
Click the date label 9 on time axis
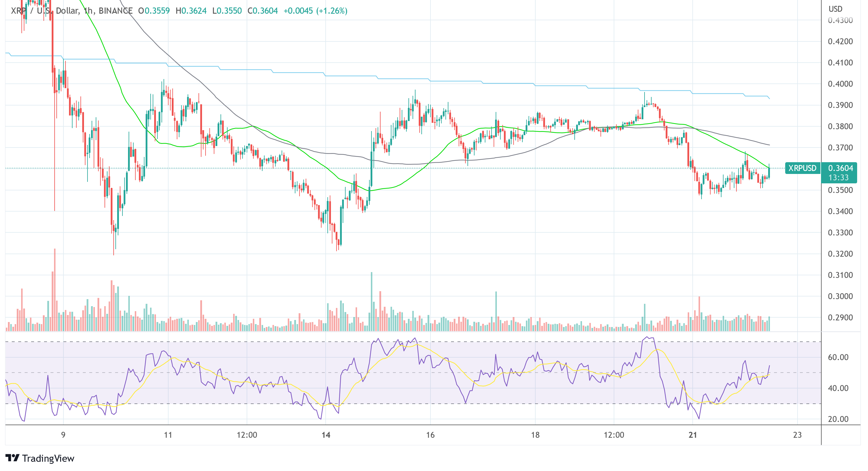[x=63, y=435]
